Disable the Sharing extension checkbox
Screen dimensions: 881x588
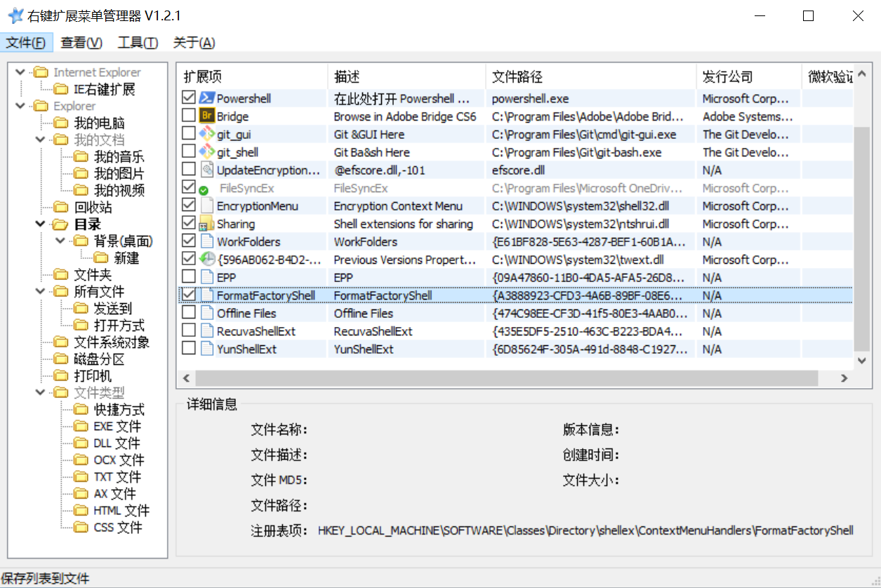coord(188,223)
